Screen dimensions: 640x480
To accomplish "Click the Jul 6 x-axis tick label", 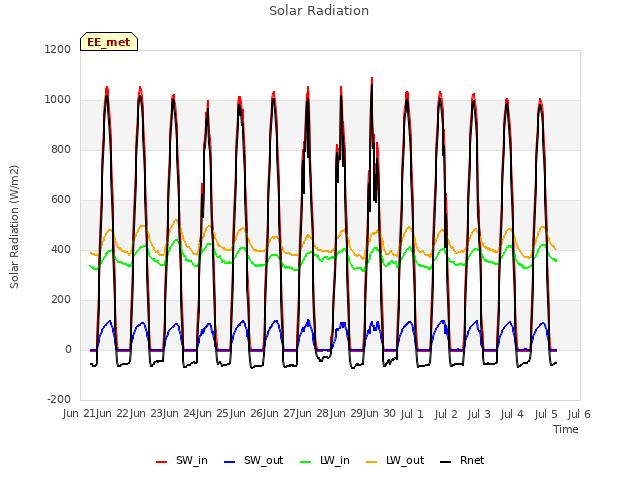I will [579, 414].
